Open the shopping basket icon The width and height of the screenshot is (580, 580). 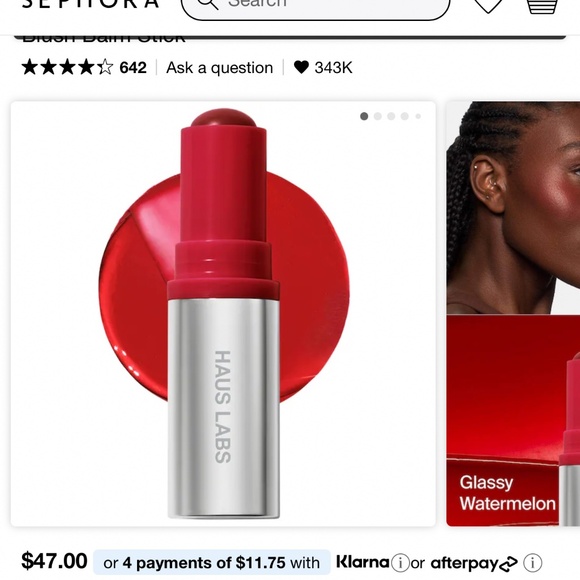click(542, 6)
